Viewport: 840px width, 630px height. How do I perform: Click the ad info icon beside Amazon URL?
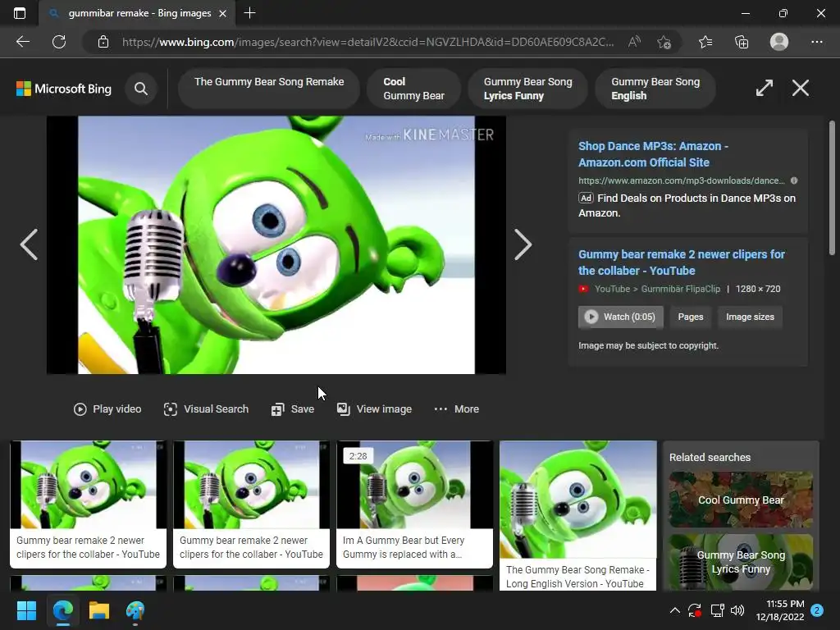pos(794,180)
